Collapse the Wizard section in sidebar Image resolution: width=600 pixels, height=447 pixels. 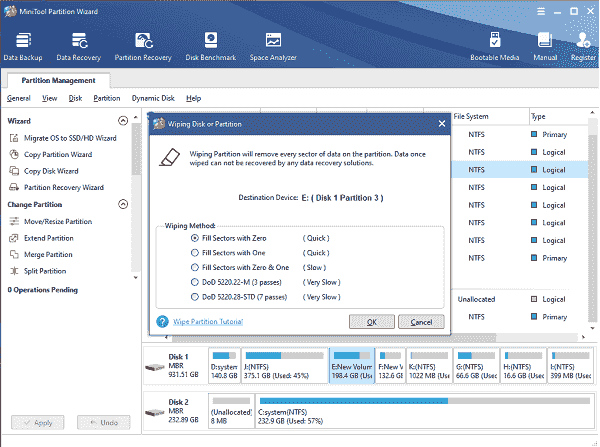tap(123, 120)
